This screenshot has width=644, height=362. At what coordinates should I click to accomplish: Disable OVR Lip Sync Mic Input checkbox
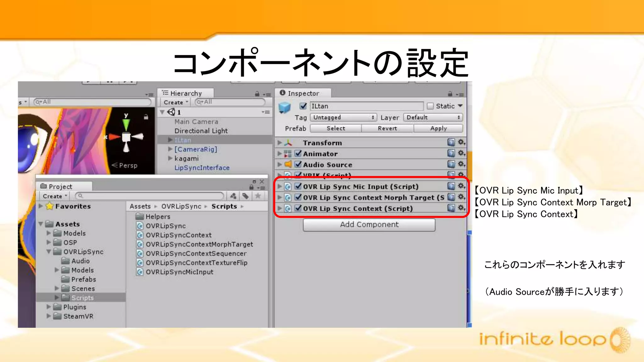(x=298, y=186)
